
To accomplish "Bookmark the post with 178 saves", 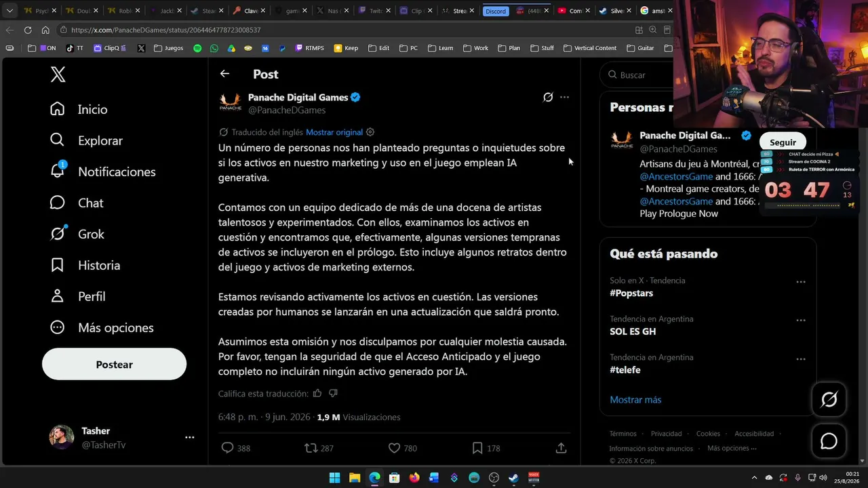I will click(486, 448).
